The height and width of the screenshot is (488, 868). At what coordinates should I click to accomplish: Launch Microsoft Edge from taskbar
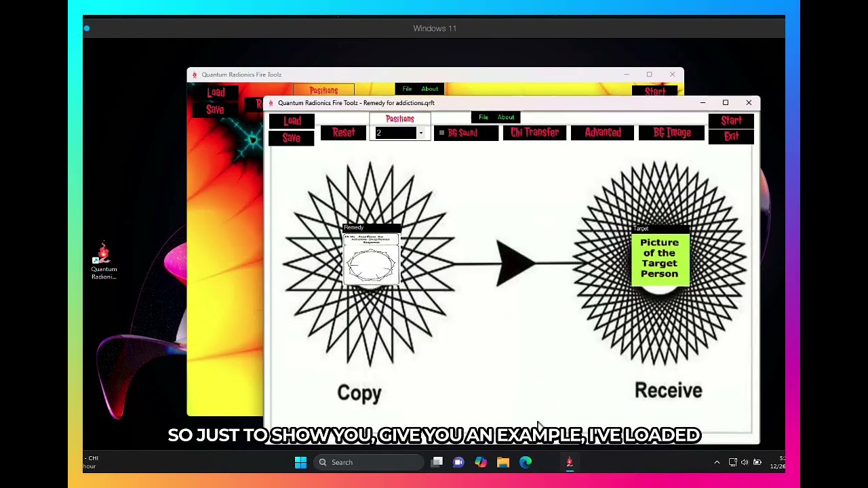click(x=526, y=462)
